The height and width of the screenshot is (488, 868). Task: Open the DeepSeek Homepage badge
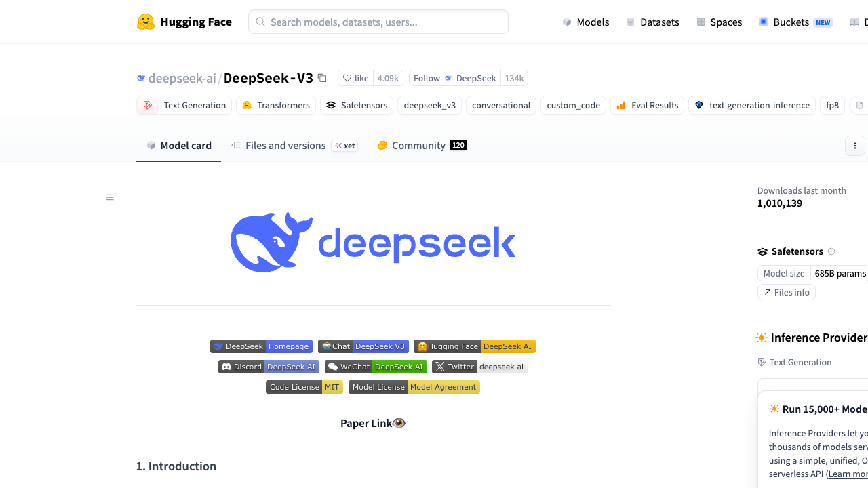pyautogui.click(x=261, y=346)
